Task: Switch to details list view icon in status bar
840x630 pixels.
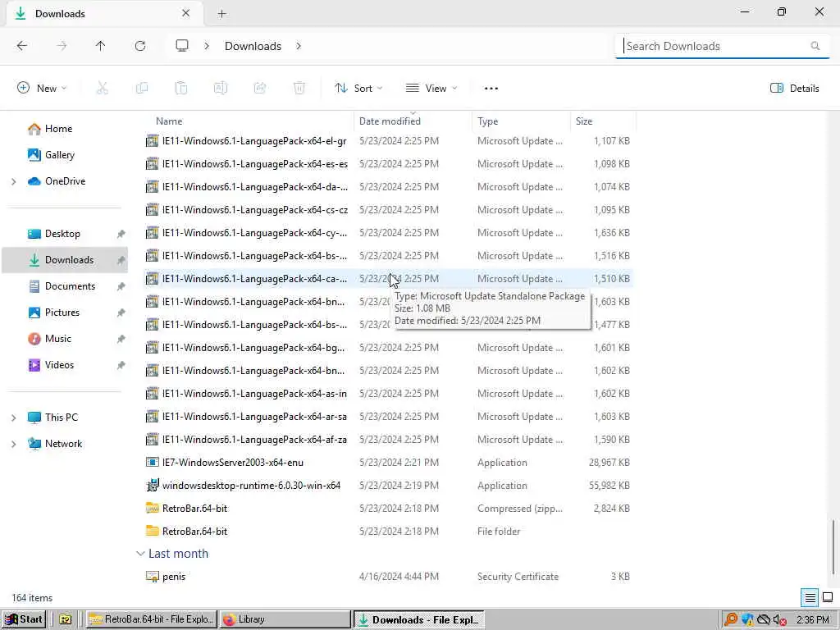Action: [810, 597]
